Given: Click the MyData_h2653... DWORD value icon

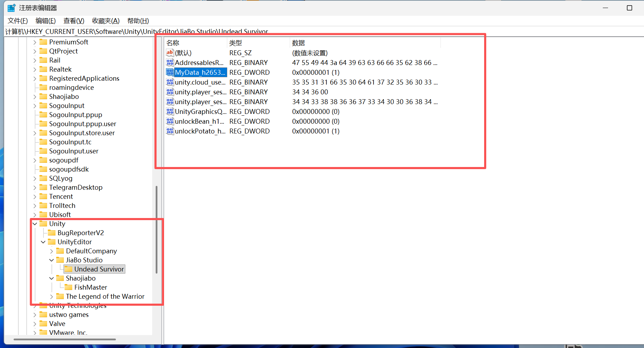Looking at the screenshot, I should 170,72.
